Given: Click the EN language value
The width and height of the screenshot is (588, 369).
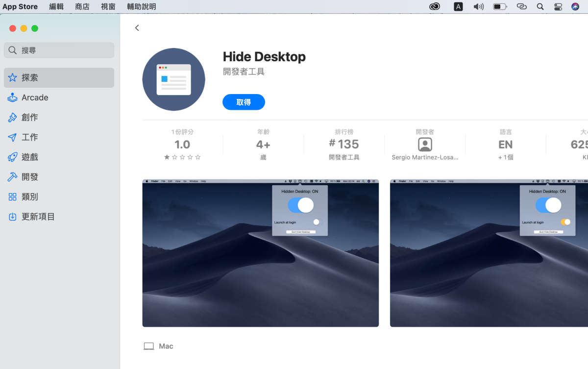Looking at the screenshot, I should click(x=506, y=145).
